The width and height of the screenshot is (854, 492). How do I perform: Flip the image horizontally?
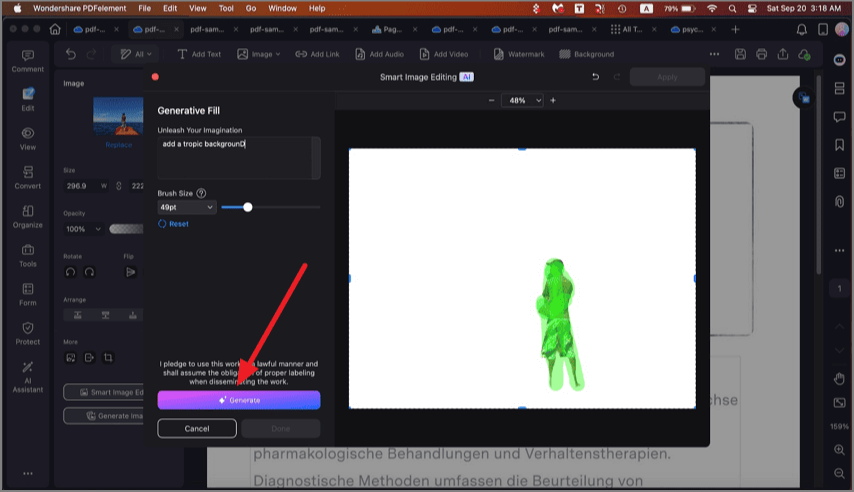(130, 272)
